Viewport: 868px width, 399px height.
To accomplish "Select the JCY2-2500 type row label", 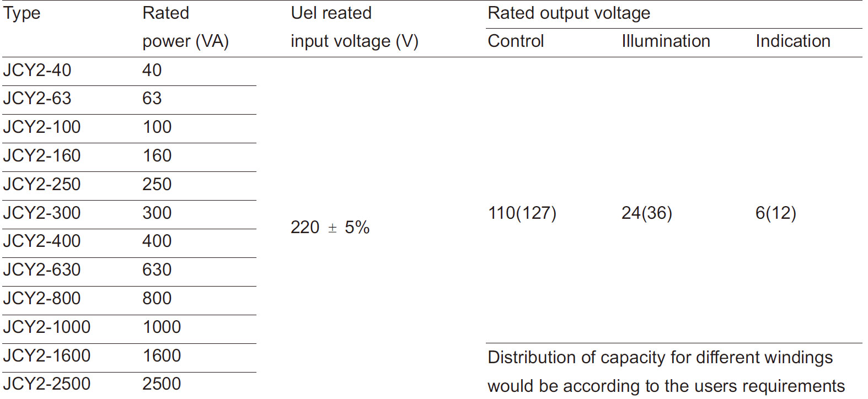I will (47, 384).
